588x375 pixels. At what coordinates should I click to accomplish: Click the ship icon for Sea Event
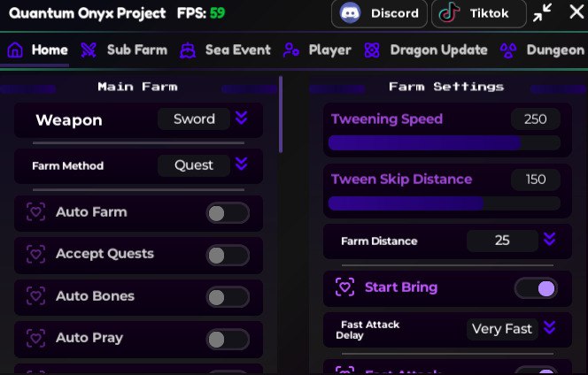click(x=188, y=50)
